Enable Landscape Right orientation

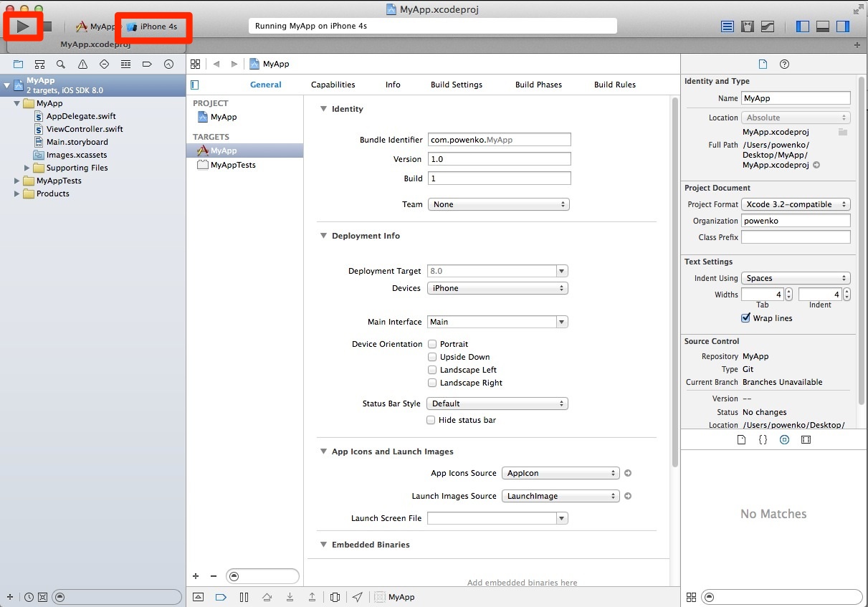(x=432, y=383)
